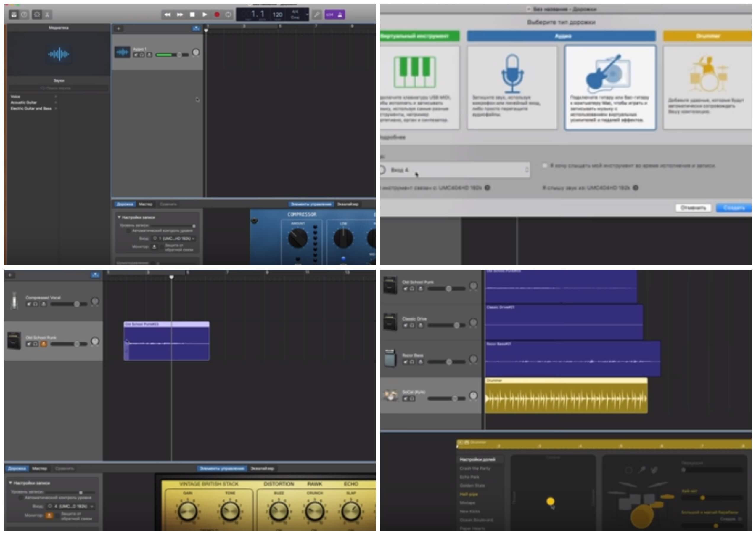
Task: Select the Half-pipe drummer preset
Action: click(469, 494)
